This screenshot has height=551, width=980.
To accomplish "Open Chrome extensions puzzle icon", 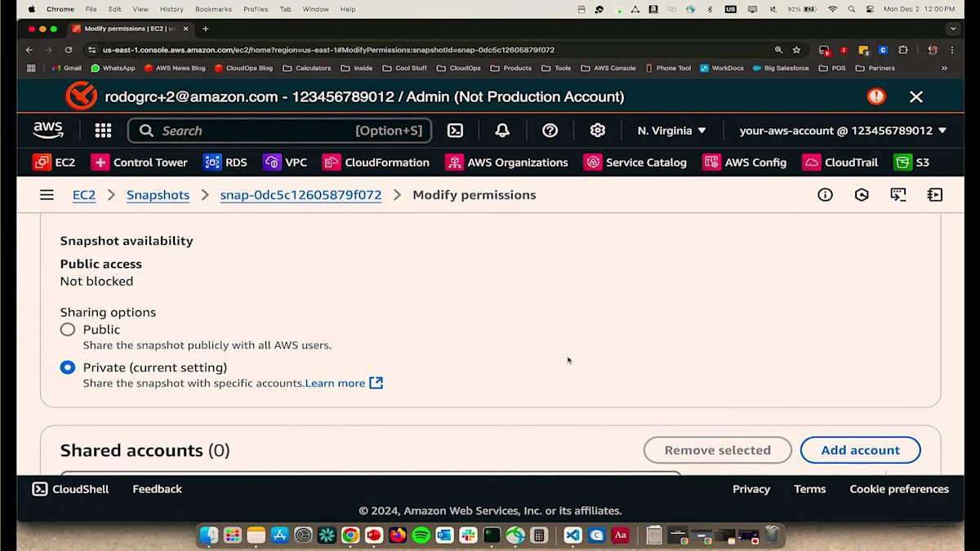I will [902, 50].
